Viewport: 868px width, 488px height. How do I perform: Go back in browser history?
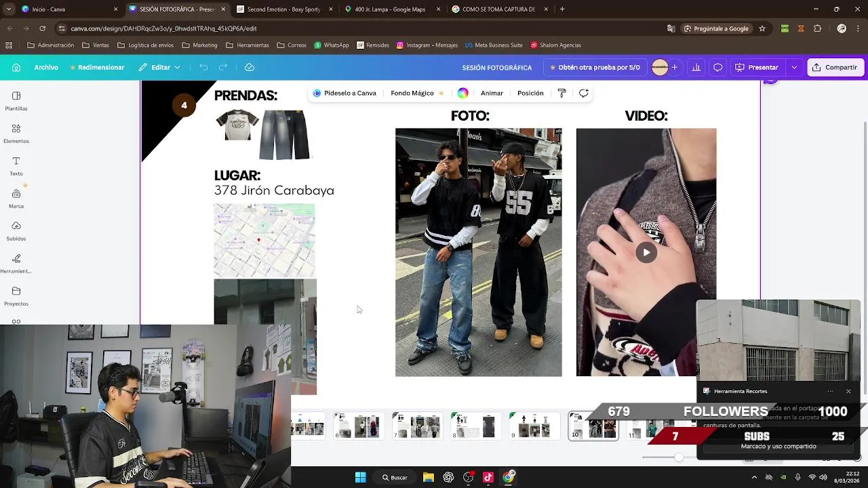tap(9, 28)
